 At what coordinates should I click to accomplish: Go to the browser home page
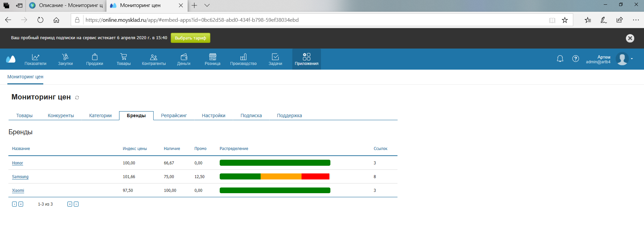tap(56, 20)
